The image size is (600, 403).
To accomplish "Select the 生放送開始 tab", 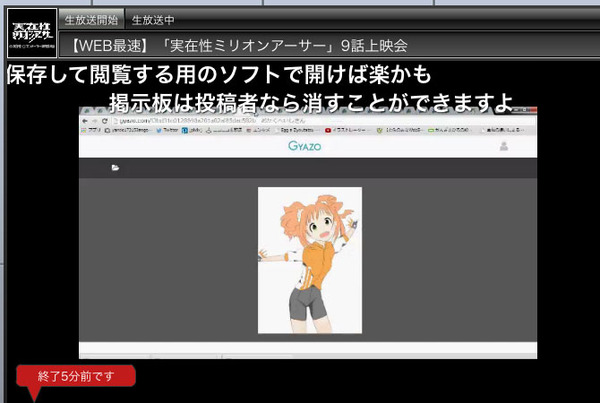I will point(91,19).
